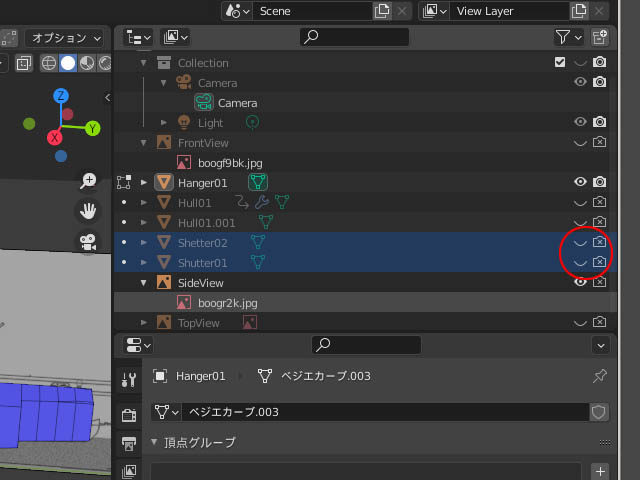Pin the properties context

click(600, 376)
